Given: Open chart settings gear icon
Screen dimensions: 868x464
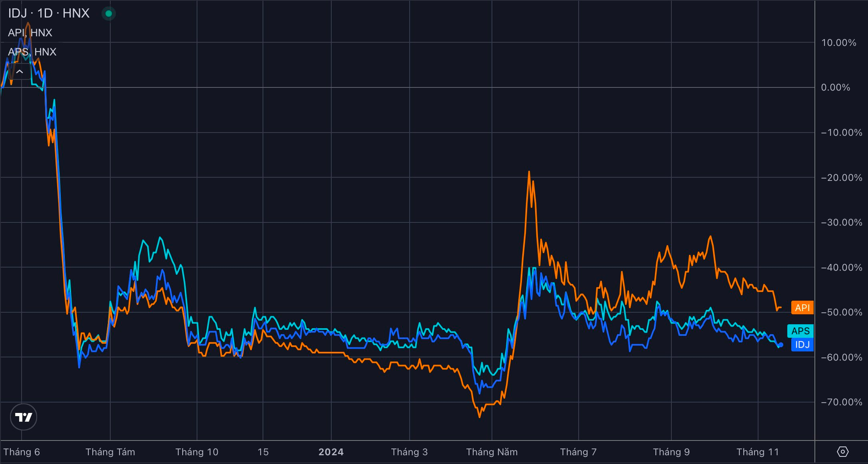Looking at the screenshot, I should pyautogui.click(x=843, y=452).
